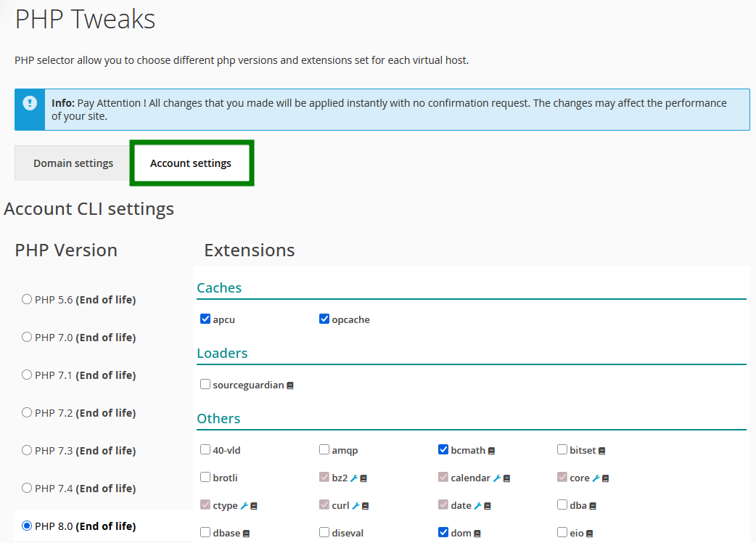756x543 pixels.
Task: Uncheck the opcache extension
Action: [x=324, y=319]
